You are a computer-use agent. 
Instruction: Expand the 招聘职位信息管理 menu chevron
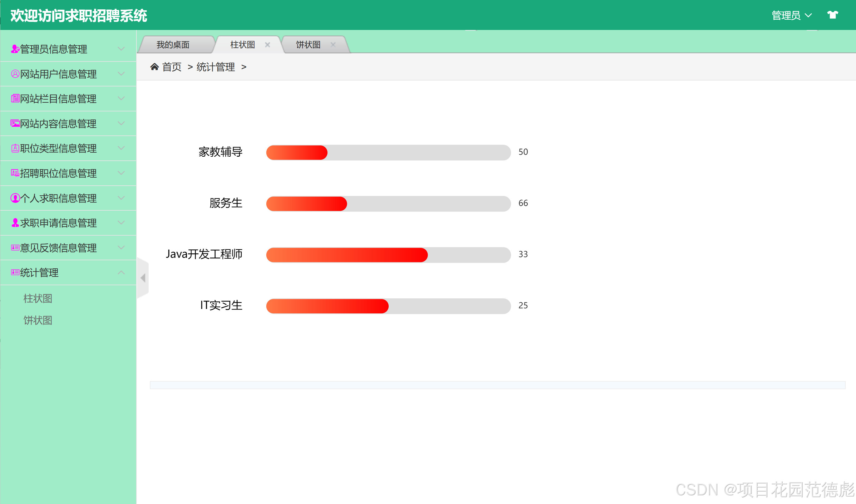click(121, 173)
